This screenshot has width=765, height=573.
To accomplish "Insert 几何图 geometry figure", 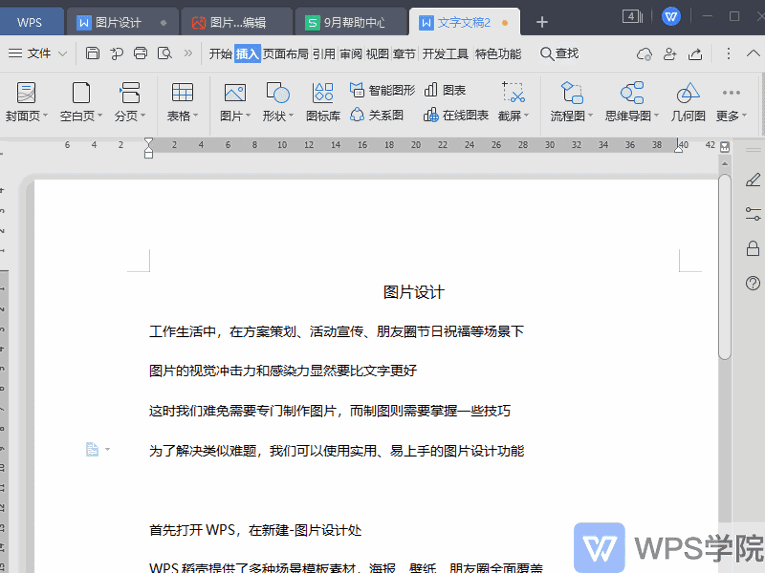I will click(x=688, y=102).
